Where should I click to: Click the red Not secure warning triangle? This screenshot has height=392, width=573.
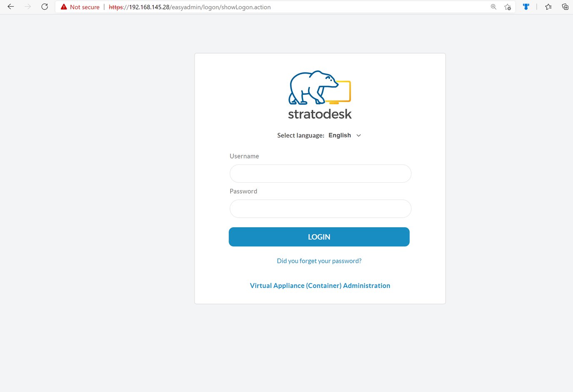tap(64, 7)
